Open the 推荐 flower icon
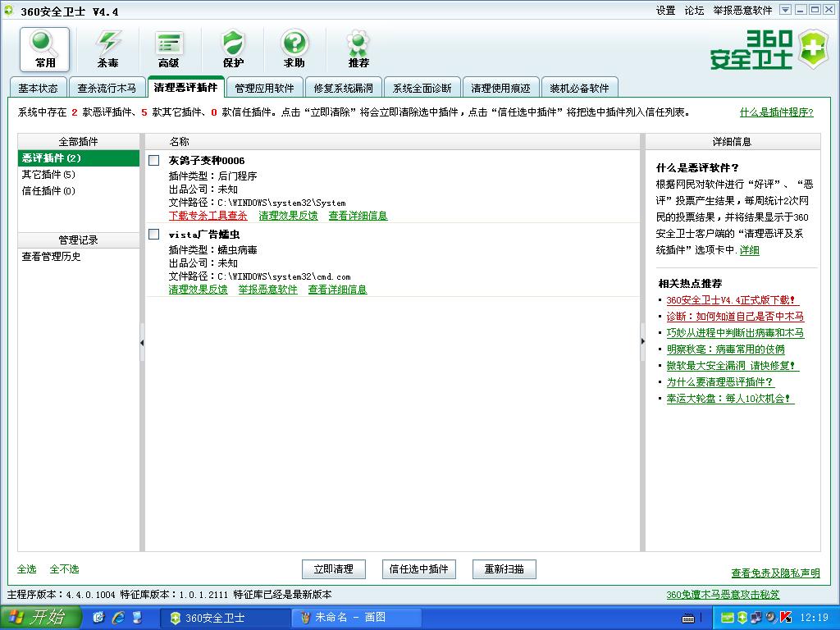 pyautogui.click(x=358, y=49)
